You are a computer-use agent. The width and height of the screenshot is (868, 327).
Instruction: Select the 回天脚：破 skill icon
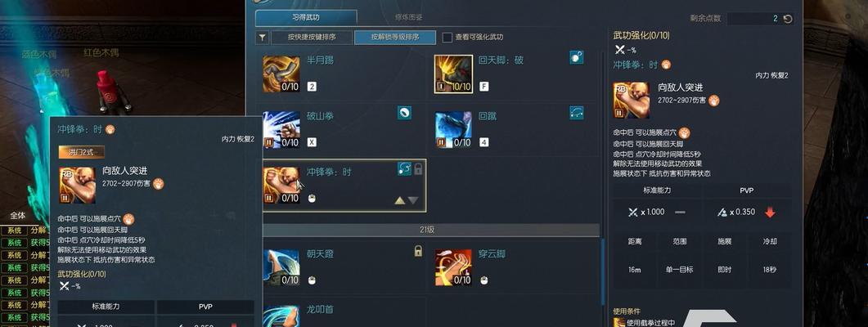coord(453,74)
